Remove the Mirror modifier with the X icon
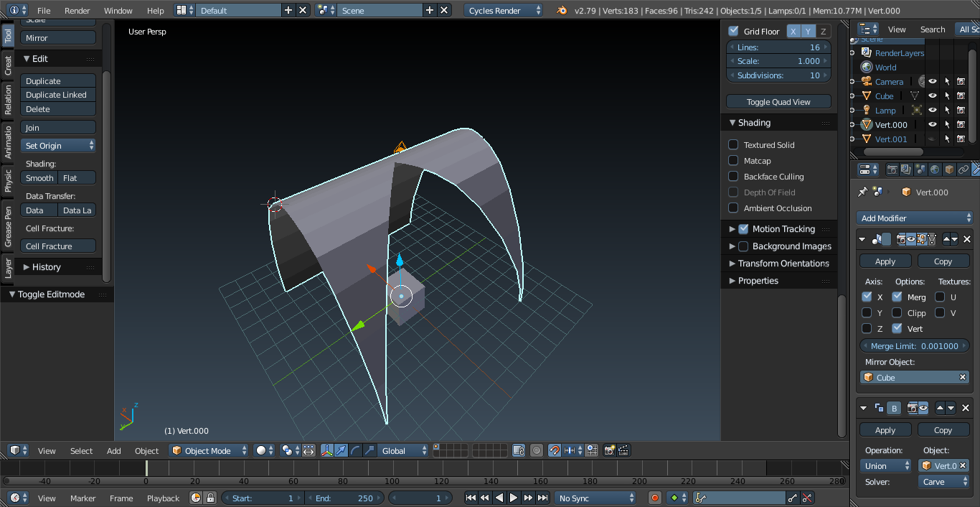This screenshot has height=507, width=980. coord(966,239)
